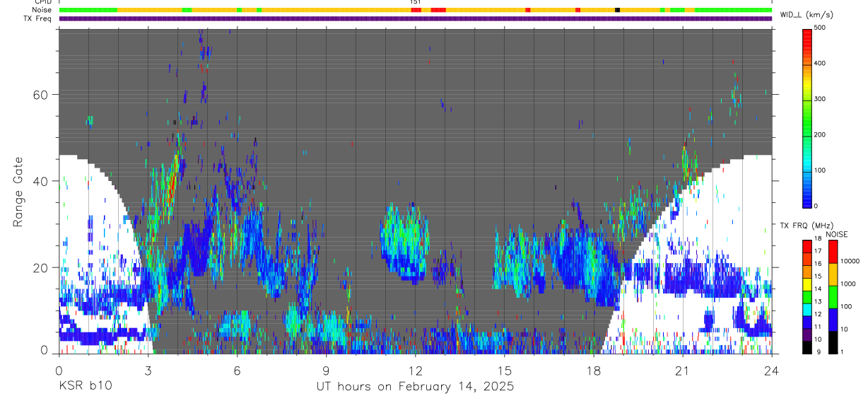Click the 9 label in the TX FRQ legend
The height and width of the screenshot is (401, 868).
tap(819, 351)
